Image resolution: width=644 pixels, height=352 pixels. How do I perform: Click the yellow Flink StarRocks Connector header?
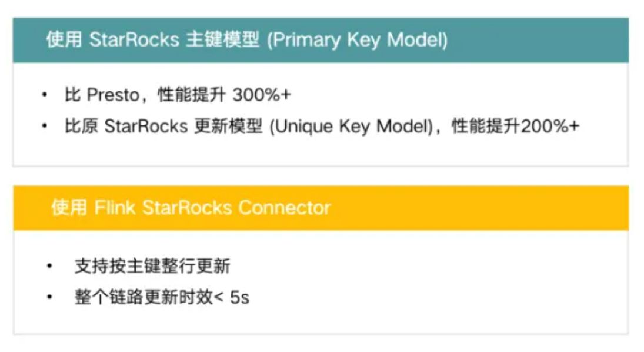pyautogui.click(x=321, y=208)
